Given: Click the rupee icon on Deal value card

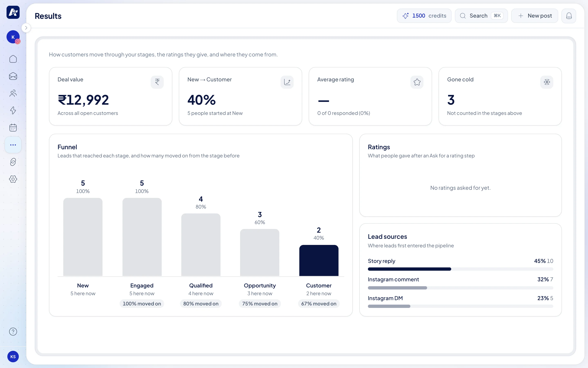Looking at the screenshot, I should coord(157,82).
